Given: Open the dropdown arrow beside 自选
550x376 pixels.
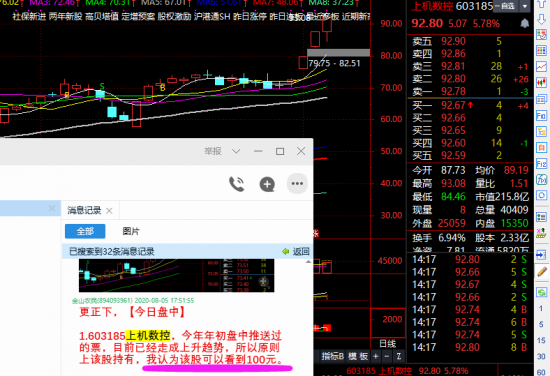Looking at the screenshot, I should click(x=524, y=6).
